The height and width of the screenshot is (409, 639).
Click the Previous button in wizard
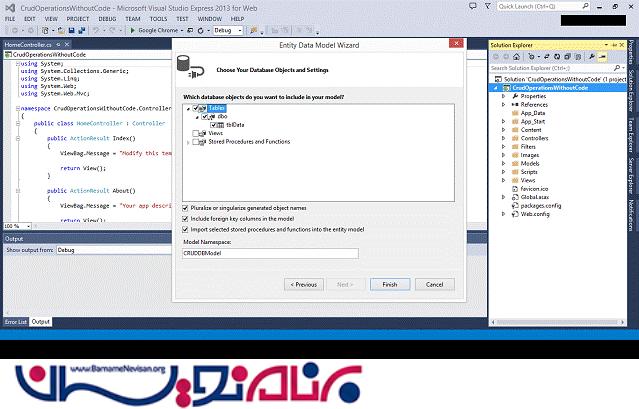[x=303, y=284]
